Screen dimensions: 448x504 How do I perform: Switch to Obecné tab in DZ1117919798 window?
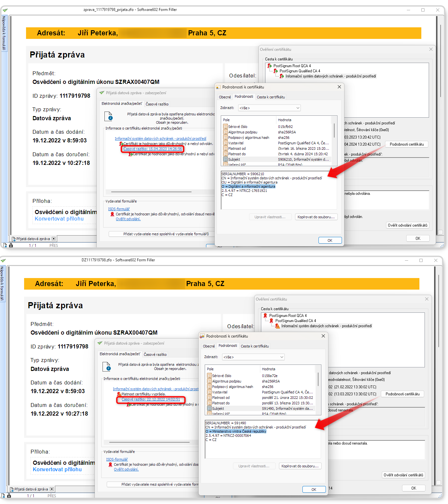[209, 346]
